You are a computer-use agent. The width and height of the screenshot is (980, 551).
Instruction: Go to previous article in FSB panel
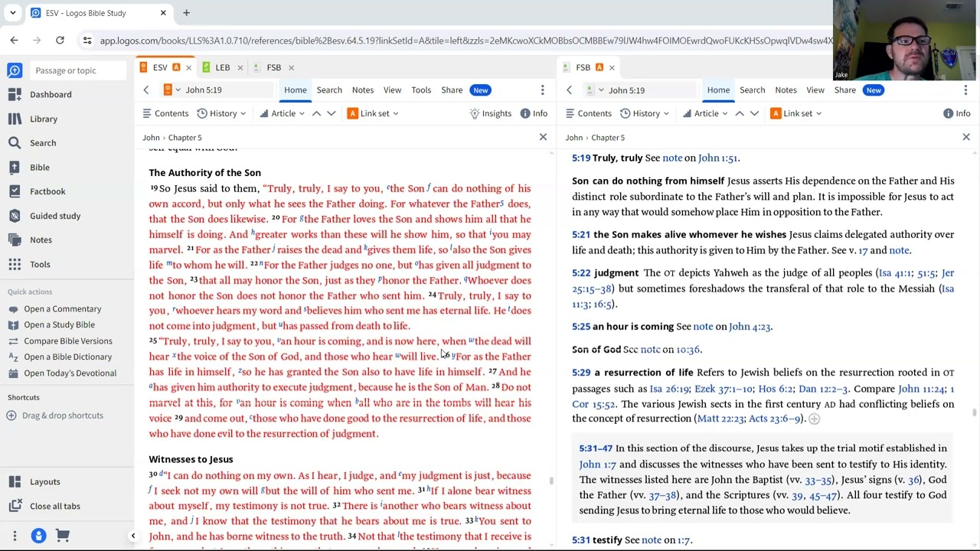click(740, 113)
